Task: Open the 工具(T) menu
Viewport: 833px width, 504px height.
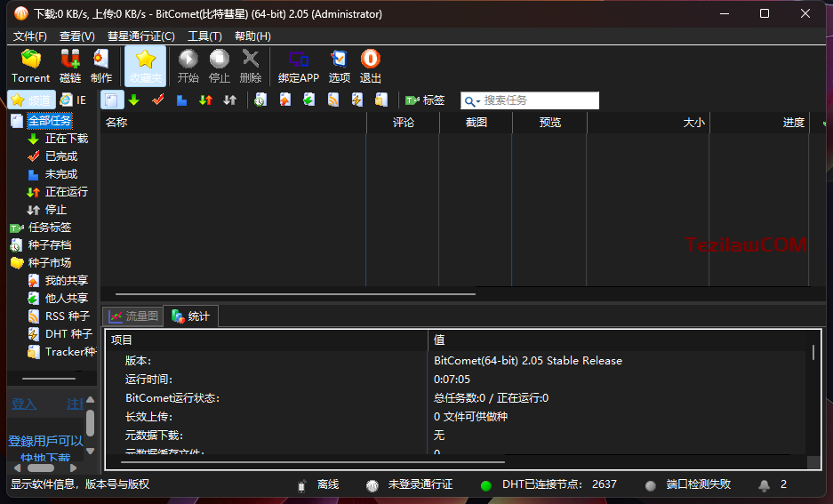Action: [204, 36]
